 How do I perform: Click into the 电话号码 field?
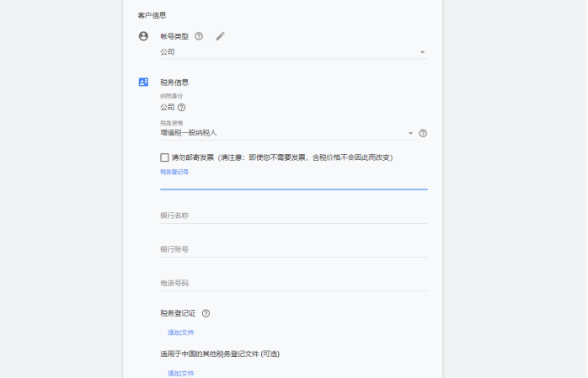(293, 283)
